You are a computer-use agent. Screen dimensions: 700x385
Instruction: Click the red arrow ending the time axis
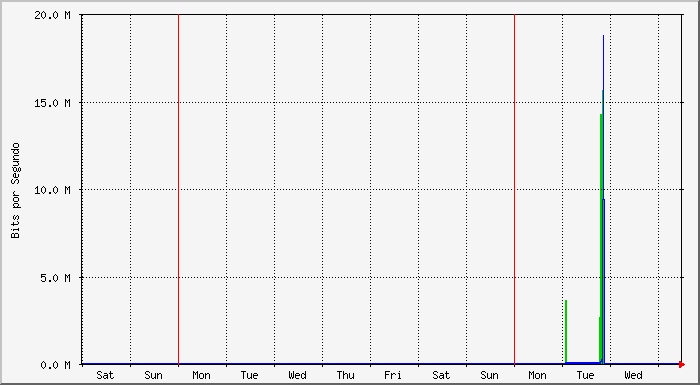click(x=682, y=364)
